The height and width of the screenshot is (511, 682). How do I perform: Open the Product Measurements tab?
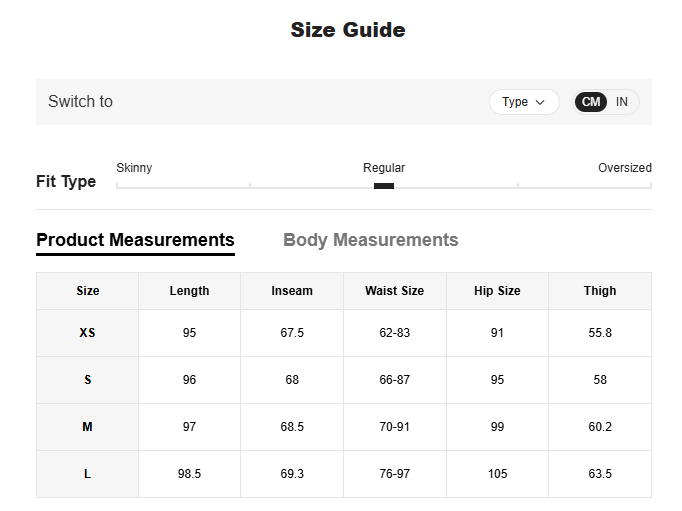coord(135,240)
